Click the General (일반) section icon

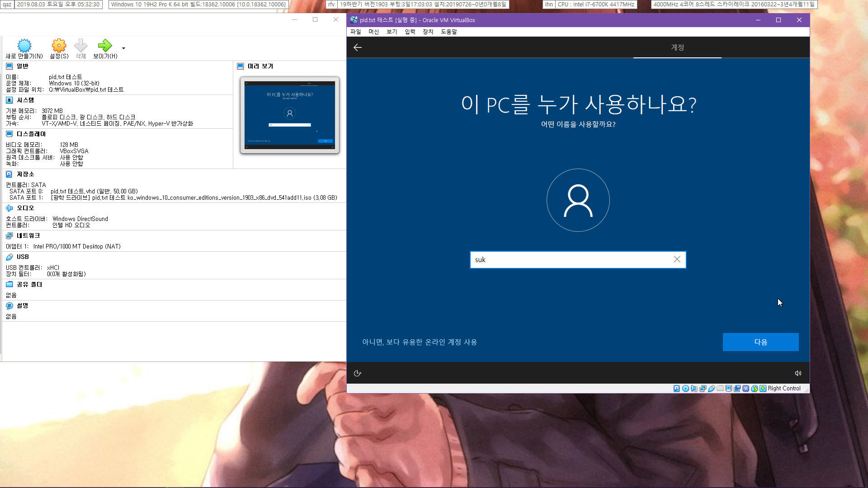click(9, 66)
